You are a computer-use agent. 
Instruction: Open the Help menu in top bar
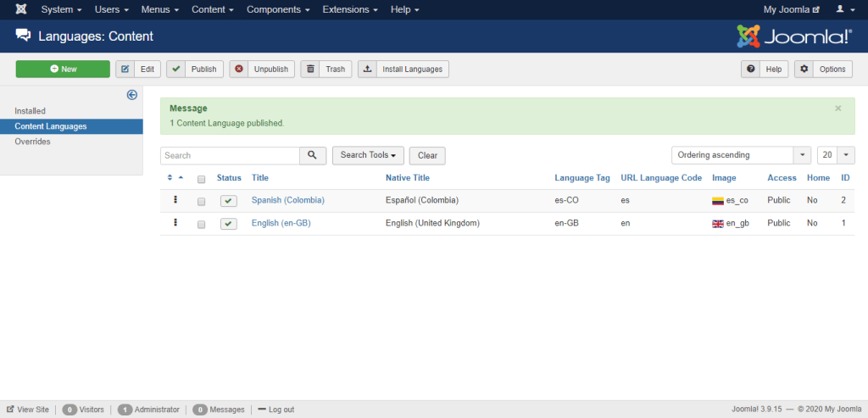click(x=404, y=9)
